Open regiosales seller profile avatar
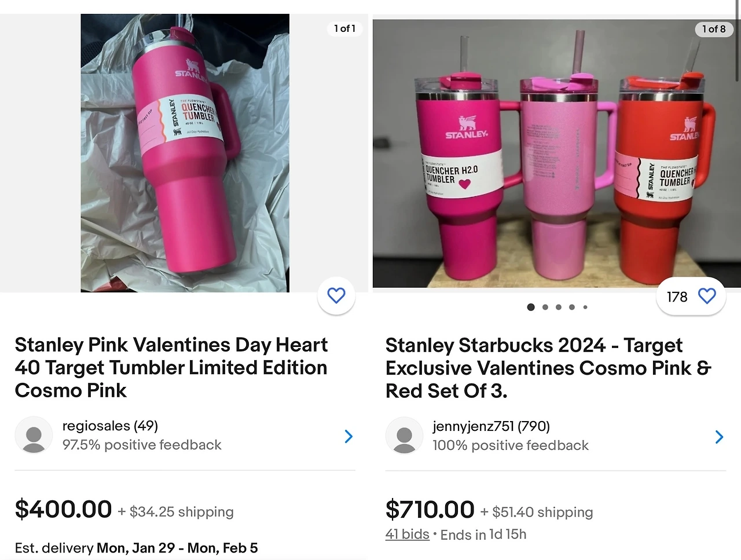741x560 pixels. pos(34,435)
